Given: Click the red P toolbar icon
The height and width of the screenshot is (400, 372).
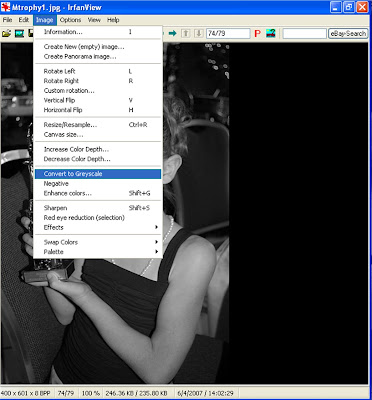Looking at the screenshot, I should pos(257,33).
